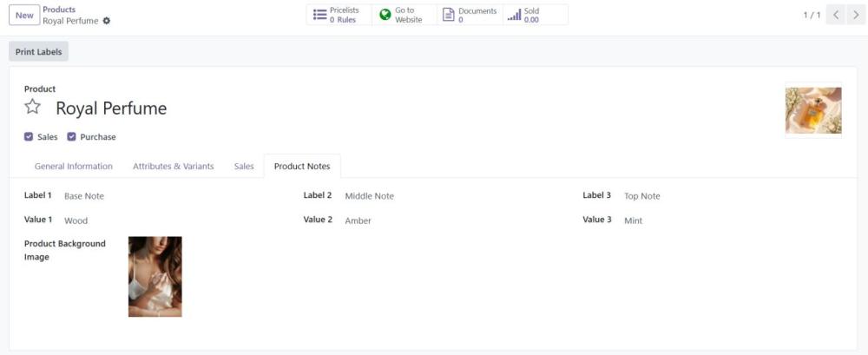Open Go to Website stat button
Image resolution: width=868 pixels, height=355 pixels.
tap(404, 15)
